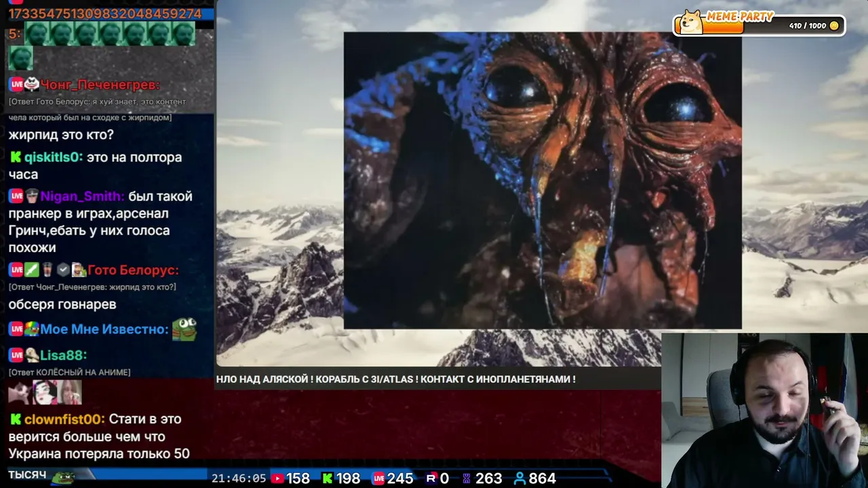868x488 pixels.
Task: Click the avatar badge beside Чонг_Печенегрев
Action: (32, 85)
